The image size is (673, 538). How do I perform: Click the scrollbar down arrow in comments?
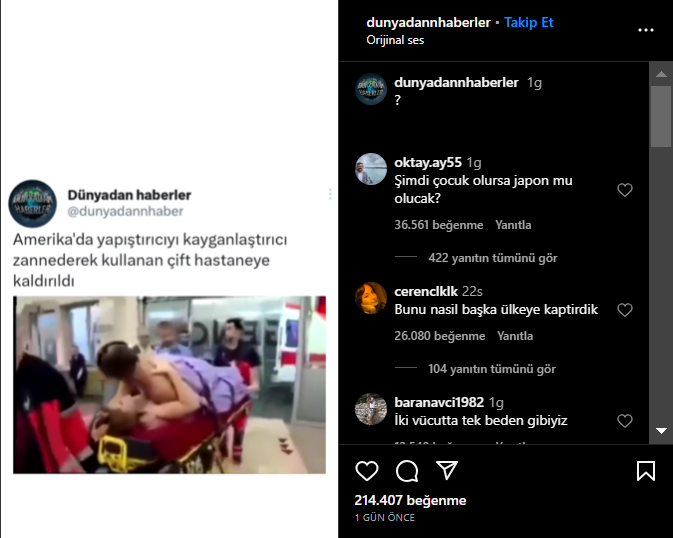pyautogui.click(x=661, y=431)
